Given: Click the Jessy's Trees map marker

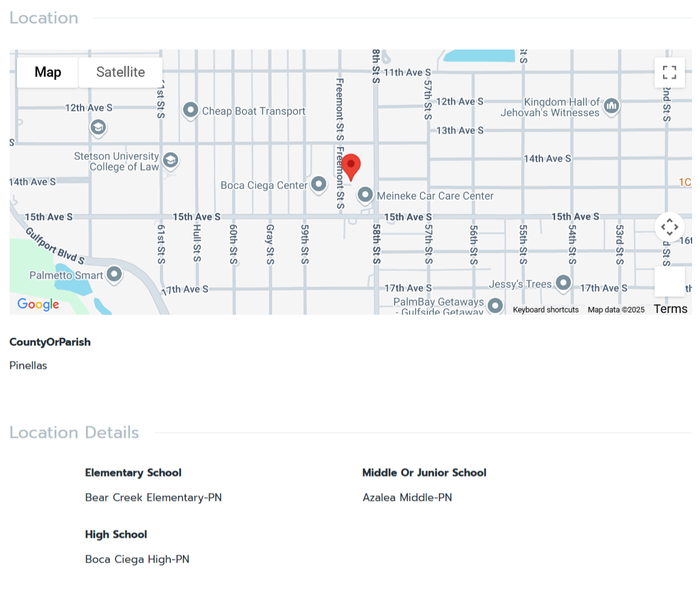Looking at the screenshot, I should pos(564,283).
